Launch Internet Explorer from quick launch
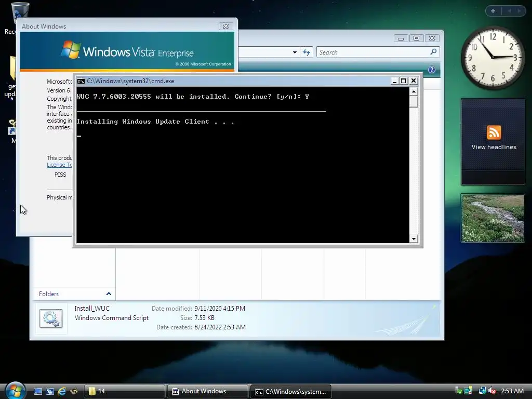532x399 pixels. pyautogui.click(x=62, y=391)
